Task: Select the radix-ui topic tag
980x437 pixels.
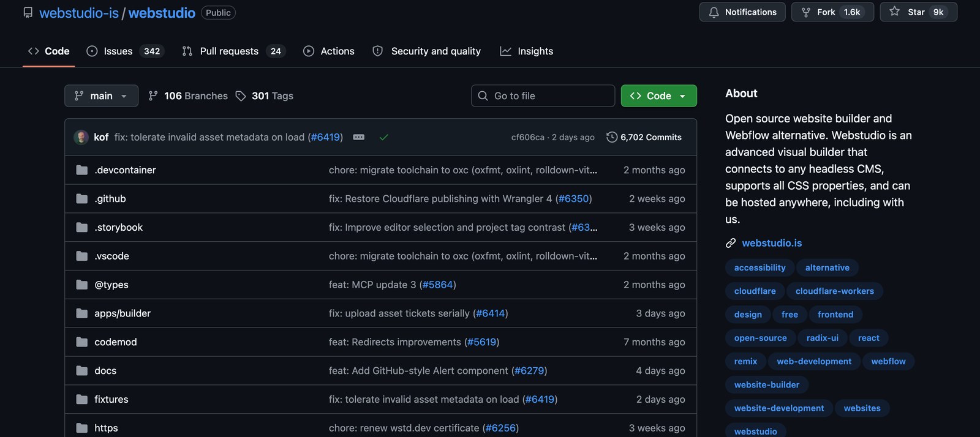Action: point(823,338)
